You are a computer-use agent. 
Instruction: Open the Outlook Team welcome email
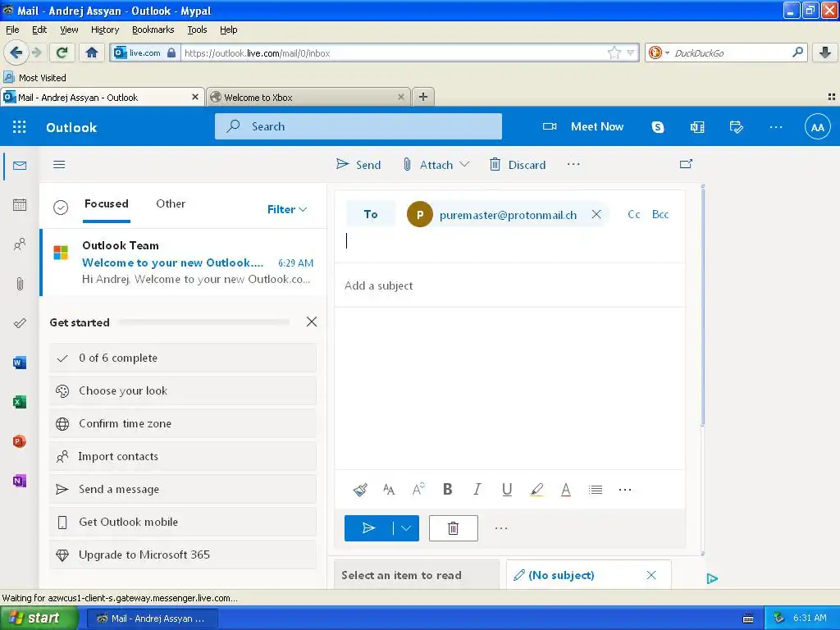[x=183, y=262]
